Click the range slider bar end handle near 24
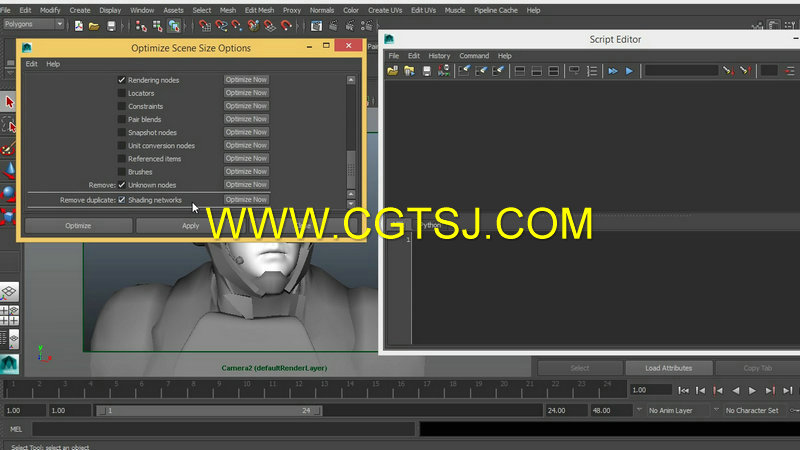800x450 pixels. click(x=318, y=410)
